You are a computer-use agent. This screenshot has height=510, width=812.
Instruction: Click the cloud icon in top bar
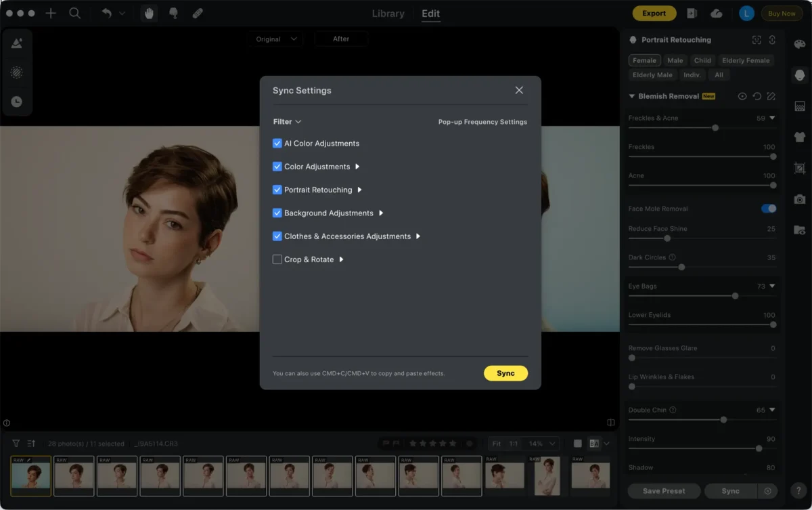pos(717,14)
